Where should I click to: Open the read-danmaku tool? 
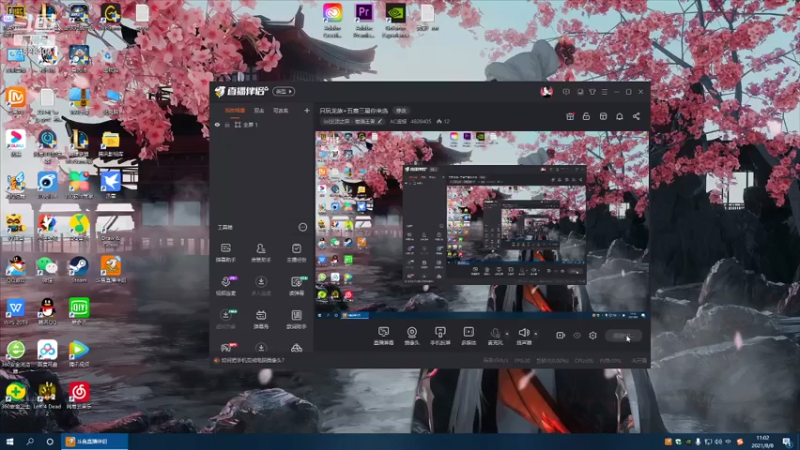point(296,286)
